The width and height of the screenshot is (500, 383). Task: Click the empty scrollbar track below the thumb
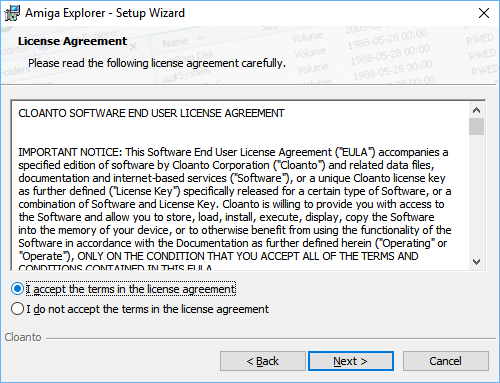[476, 195]
